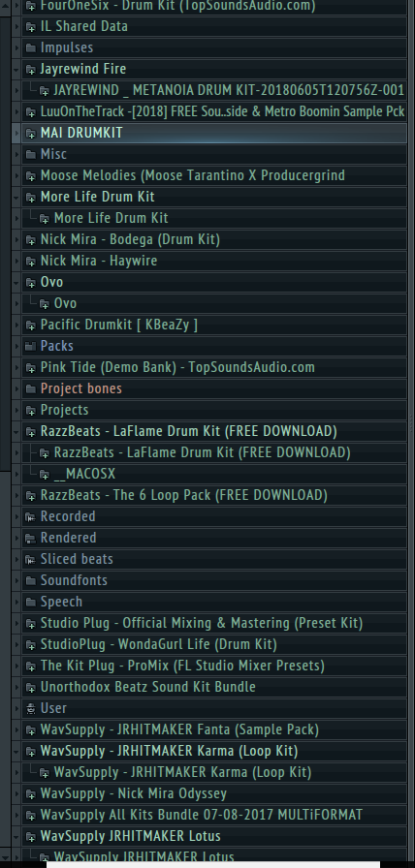Click the Soundfonts folder icon
Viewport: 415px width, 868px height.
[30, 580]
